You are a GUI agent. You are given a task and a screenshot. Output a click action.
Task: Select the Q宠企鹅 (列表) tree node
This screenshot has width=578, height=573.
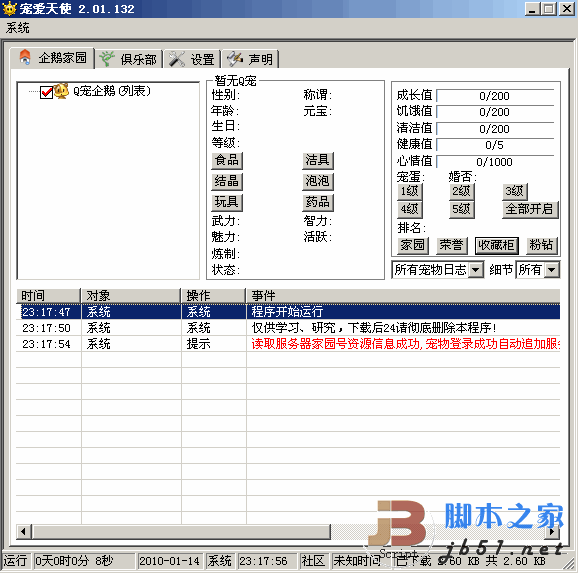(112, 91)
